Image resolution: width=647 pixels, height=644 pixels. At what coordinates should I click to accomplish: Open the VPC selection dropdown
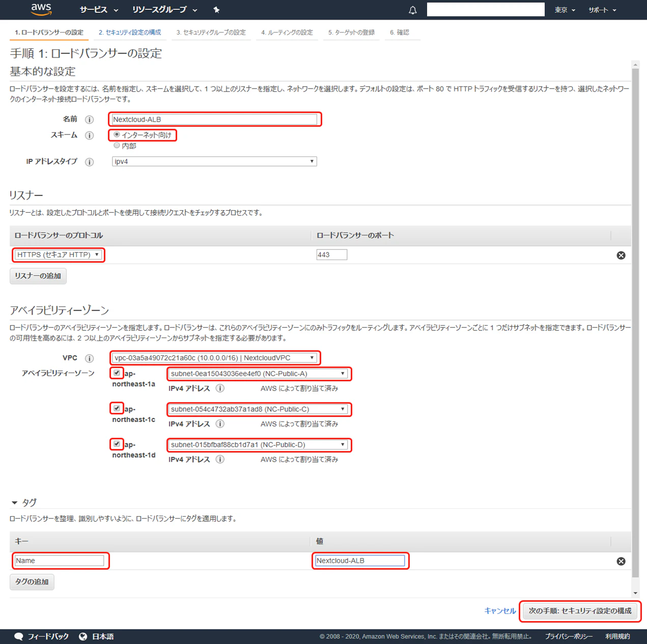(214, 358)
